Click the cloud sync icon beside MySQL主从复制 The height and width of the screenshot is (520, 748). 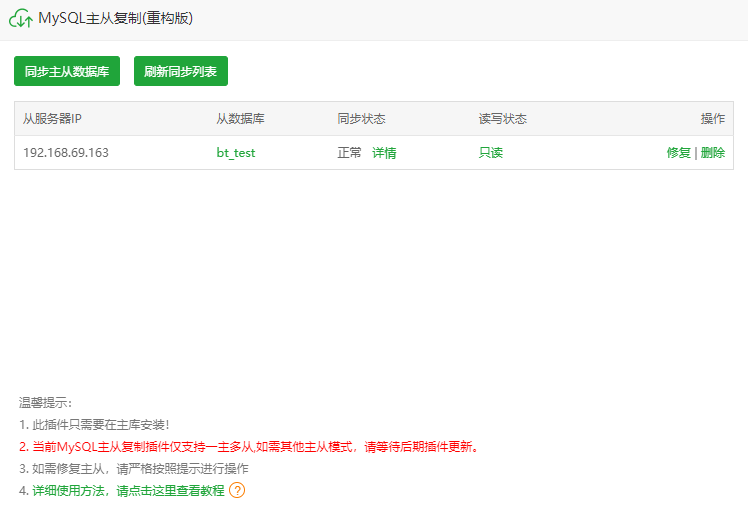pyautogui.click(x=21, y=19)
